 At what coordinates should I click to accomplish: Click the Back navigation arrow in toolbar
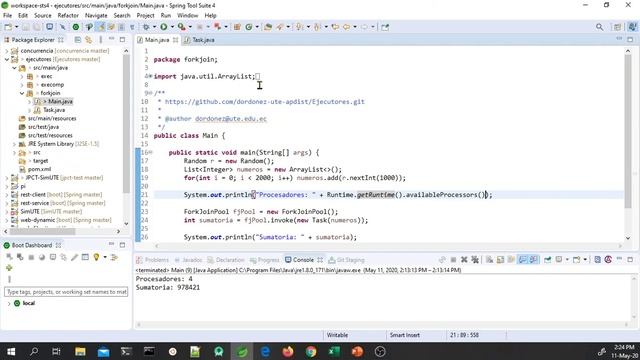click(x=346, y=27)
